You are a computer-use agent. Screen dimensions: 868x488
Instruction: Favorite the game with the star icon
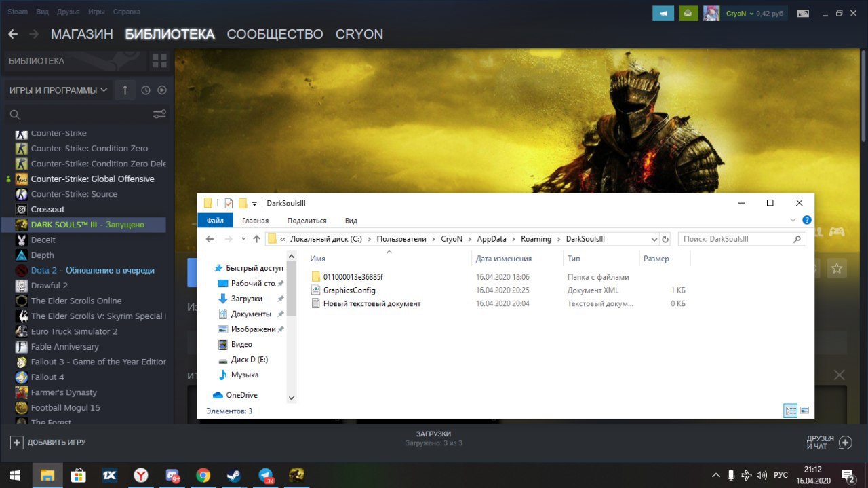837,268
